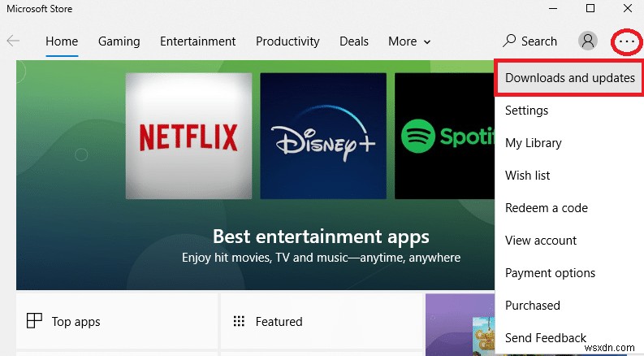Click the Top apps grid icon
Image resolution: width=644 pixels, height=356 pixels.
[x=34, y=321]
